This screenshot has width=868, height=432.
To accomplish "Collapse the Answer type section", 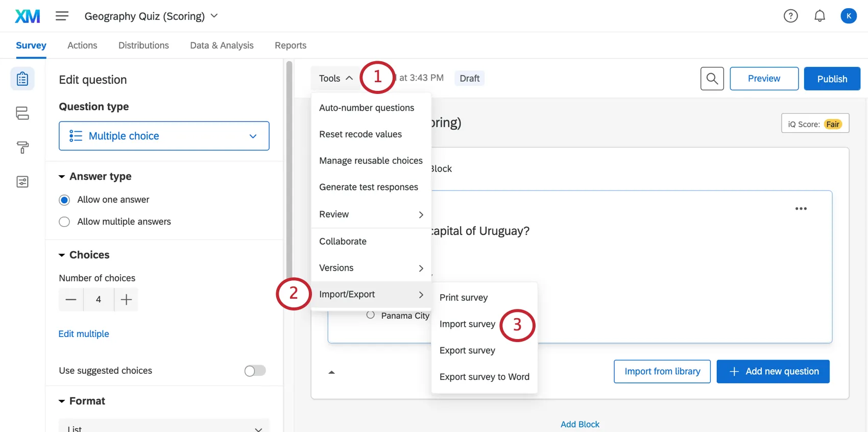I will coord(62,177).
